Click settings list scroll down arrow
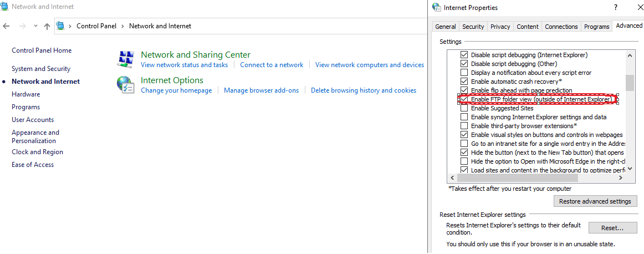This screenshot has width=644, height=254. tap(629, 169)
